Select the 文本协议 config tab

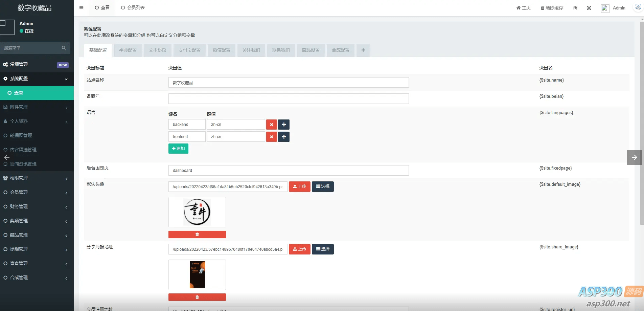click(158, 50)
